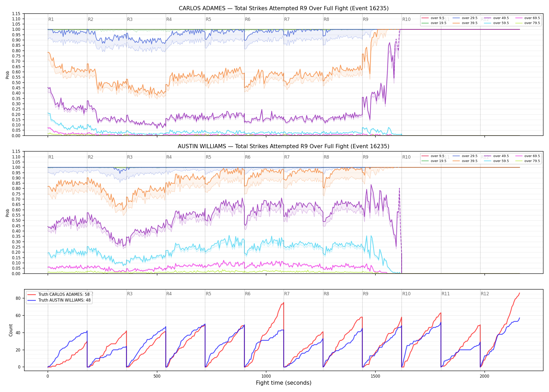The image size is (549, 392).
Task: Click magenta line swatch for 'over 69.5', Austin Williams legend
Action: [519, 156]
